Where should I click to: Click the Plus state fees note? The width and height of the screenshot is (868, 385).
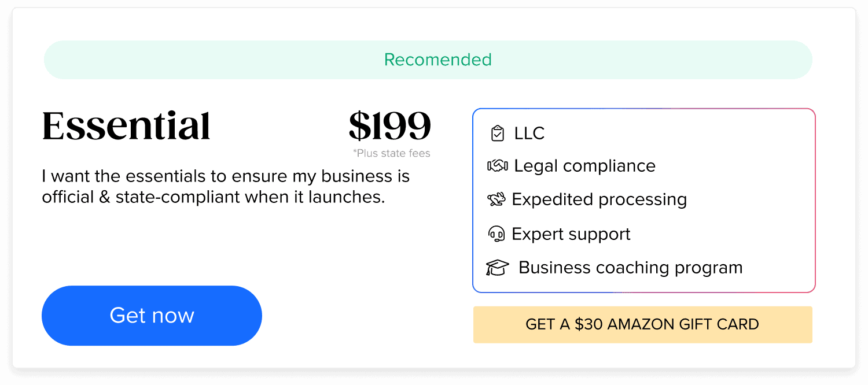[x=392, y=154]
